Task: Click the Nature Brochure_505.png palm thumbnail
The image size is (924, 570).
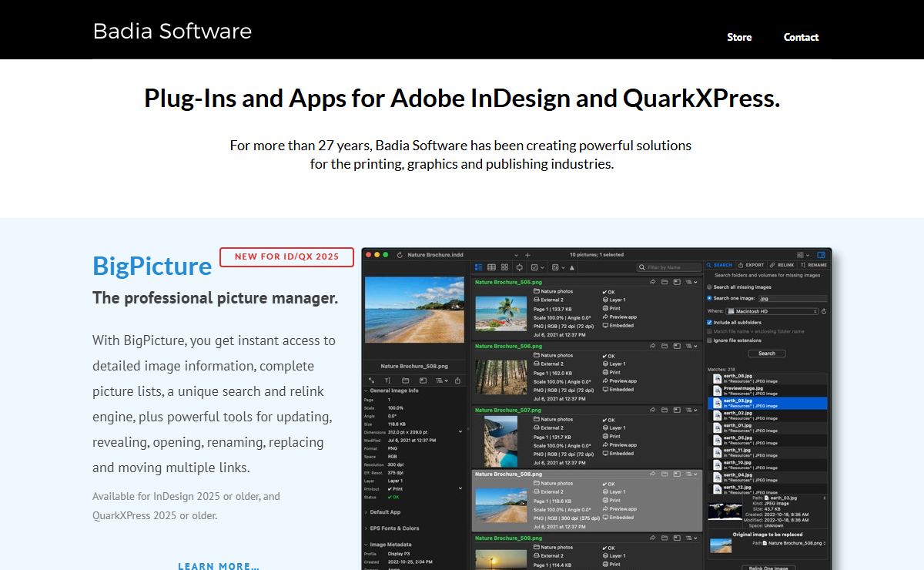Action: [501, 313]
